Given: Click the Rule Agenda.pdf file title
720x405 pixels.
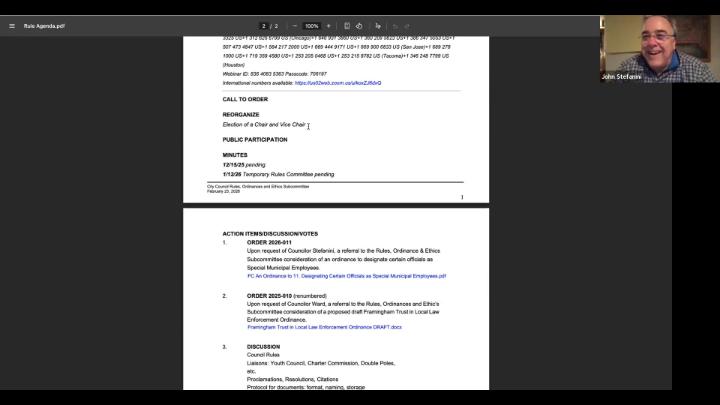Looking at the screenshot, I should tap(45, 26).
